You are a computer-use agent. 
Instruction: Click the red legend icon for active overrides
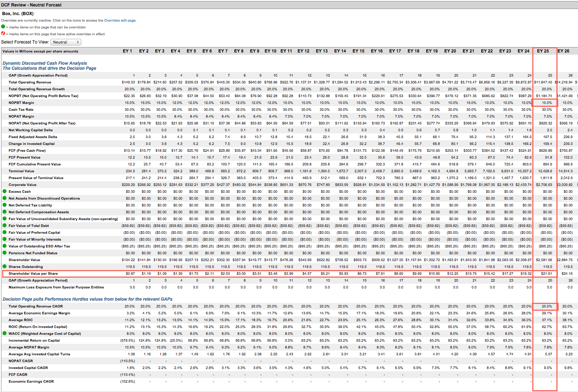pos(3,33)
